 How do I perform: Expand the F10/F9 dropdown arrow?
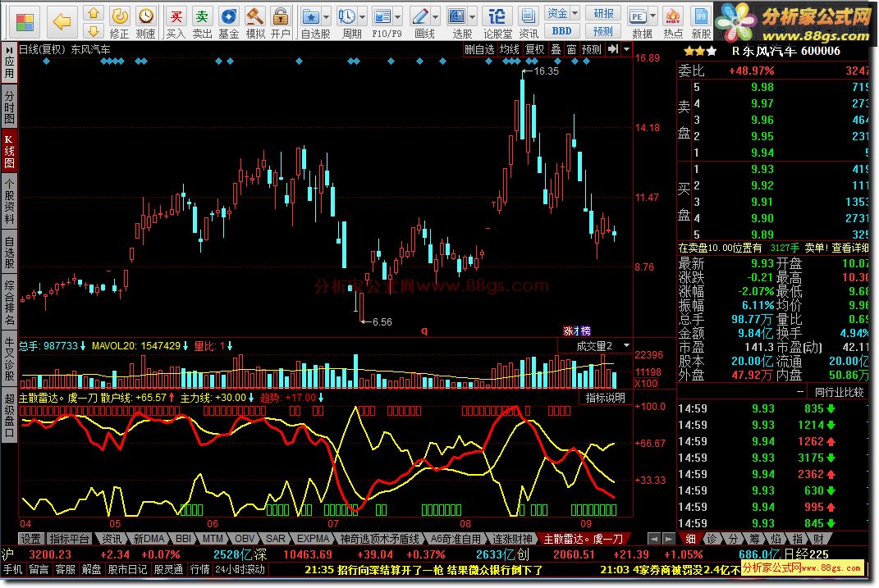point(398,17)
